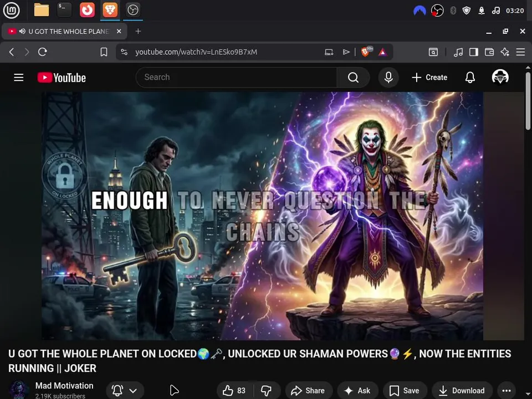
Task: Go to the YouTube home logo
Action: click(62, 78)
